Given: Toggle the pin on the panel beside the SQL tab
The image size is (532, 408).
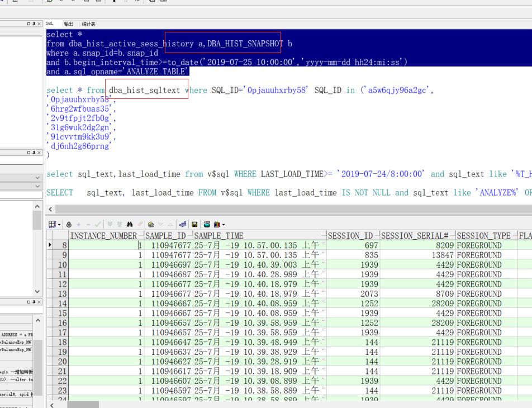Looking at the screenshot, I should [35, 23].
